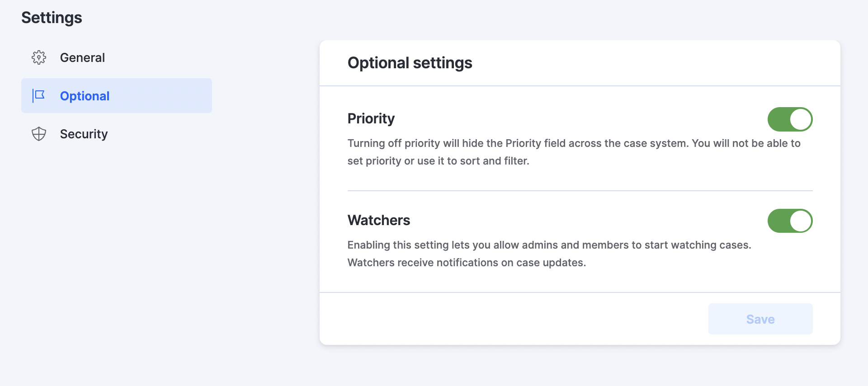Click the Priority description text
This screenshot has height=386, width=868.
click(574, 152)
